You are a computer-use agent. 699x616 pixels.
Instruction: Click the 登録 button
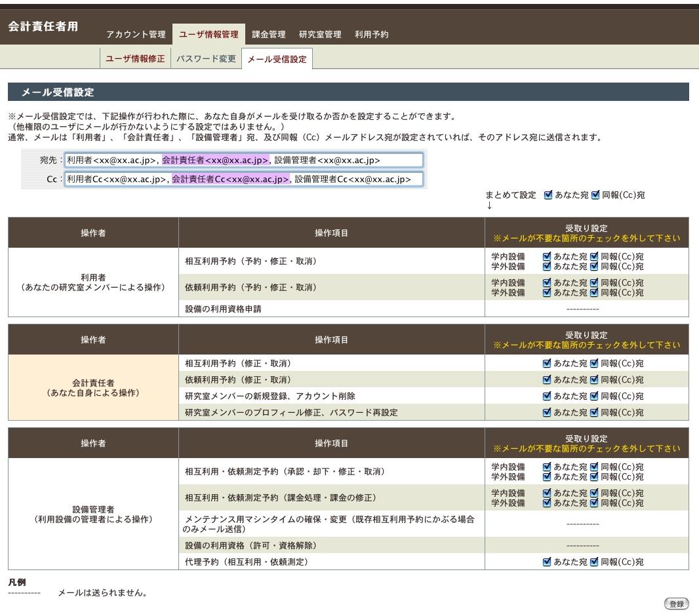click(677, 604)
